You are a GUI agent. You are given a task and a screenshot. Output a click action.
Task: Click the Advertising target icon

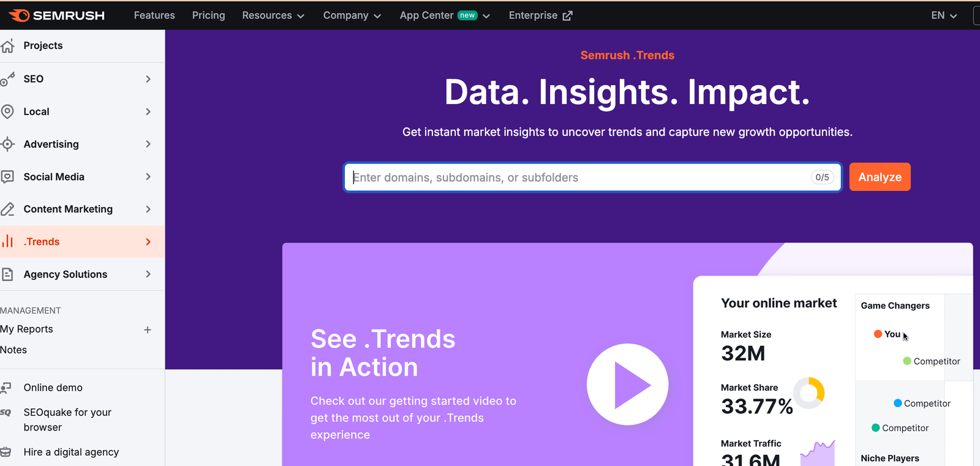coord(7,144)
